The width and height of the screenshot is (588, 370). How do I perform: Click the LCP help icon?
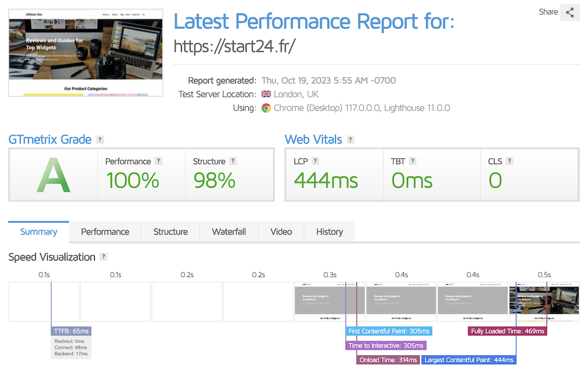[315, 161]
